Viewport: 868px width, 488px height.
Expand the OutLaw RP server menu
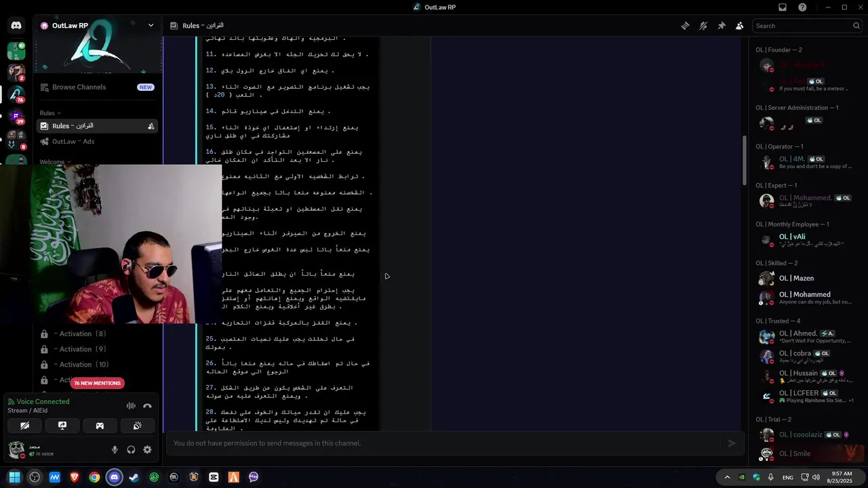(x=151, y=26)
